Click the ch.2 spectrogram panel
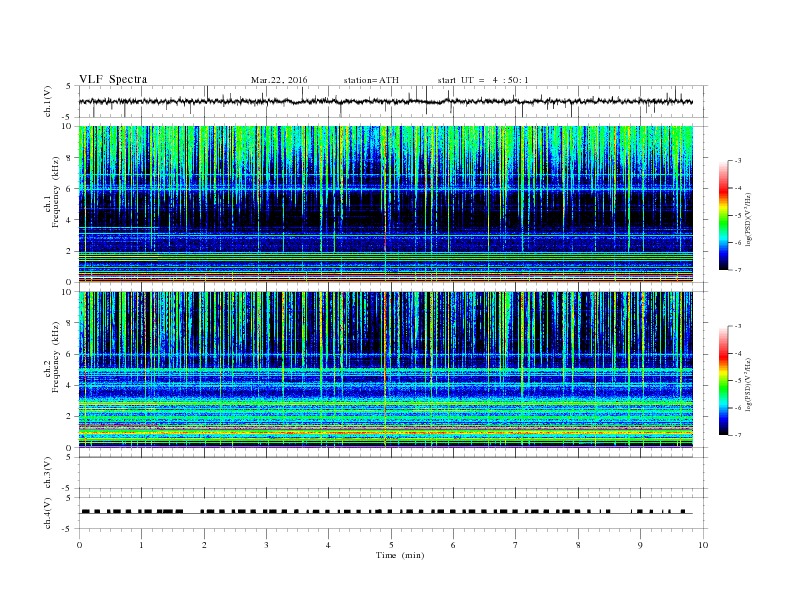792x612 pixels. coord(385,370)
